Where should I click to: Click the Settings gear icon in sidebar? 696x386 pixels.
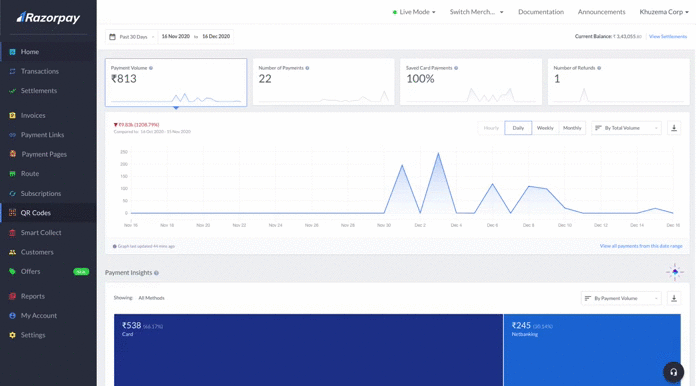pos(12,335)
